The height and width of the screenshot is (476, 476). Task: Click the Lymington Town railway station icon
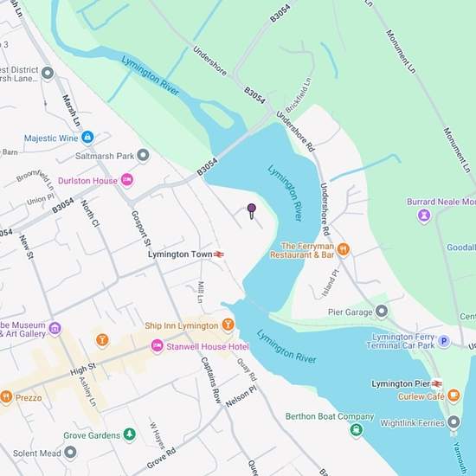pos(219,254)
